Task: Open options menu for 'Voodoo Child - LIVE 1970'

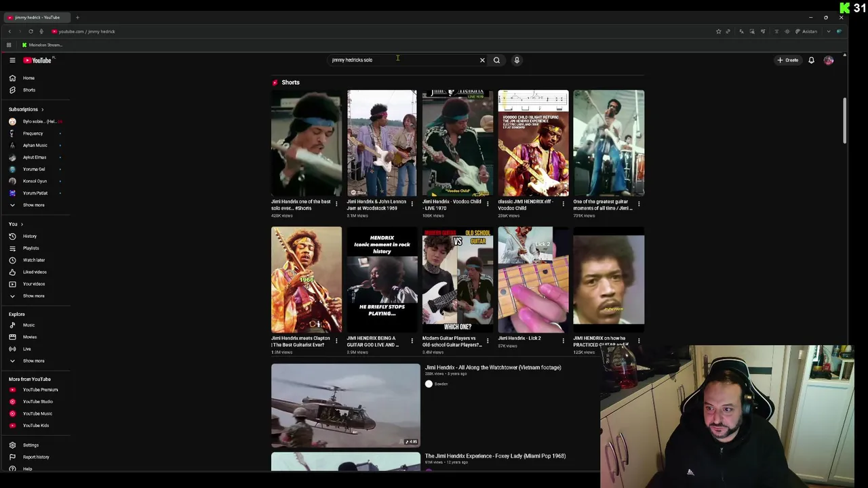Action: point(488,203)
